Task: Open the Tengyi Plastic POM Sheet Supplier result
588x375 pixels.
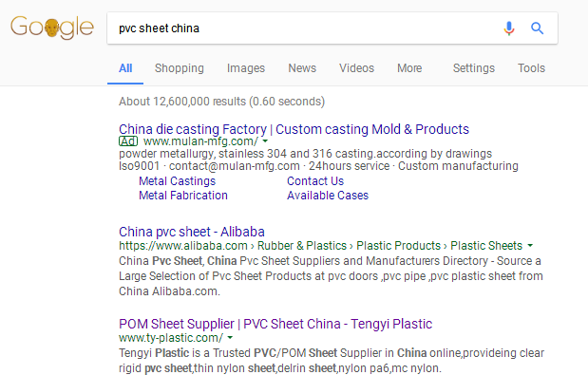Action: click(x=275, y=324)
